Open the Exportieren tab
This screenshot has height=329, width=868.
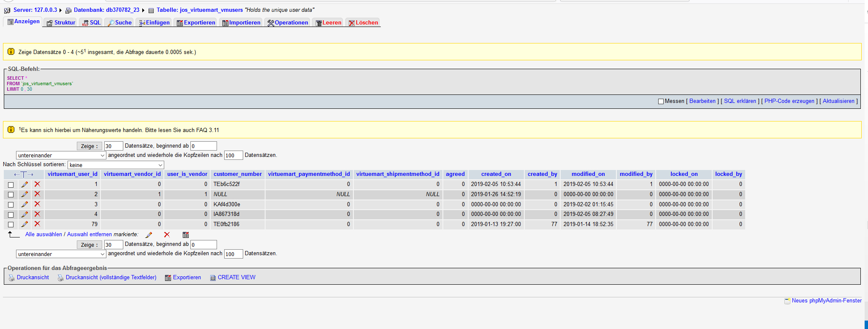click(x=196, y=23)
